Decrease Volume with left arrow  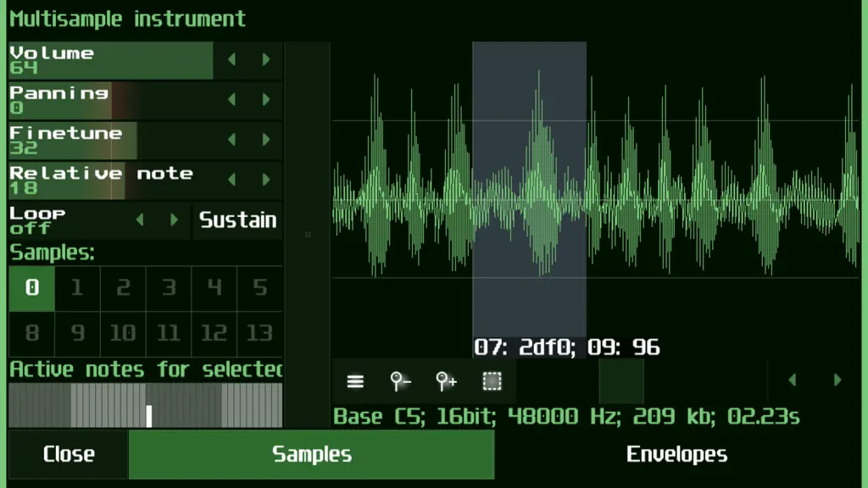pyautogui.click(x=232, y=60)
